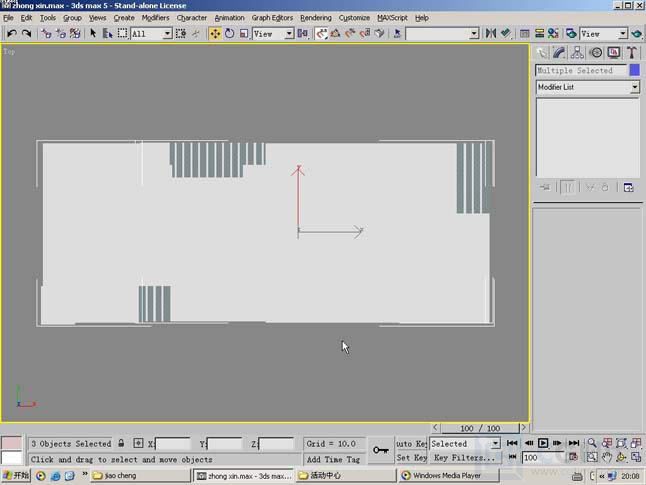
Task: Open the Select by Name tool
Action: tap(108, 33)
